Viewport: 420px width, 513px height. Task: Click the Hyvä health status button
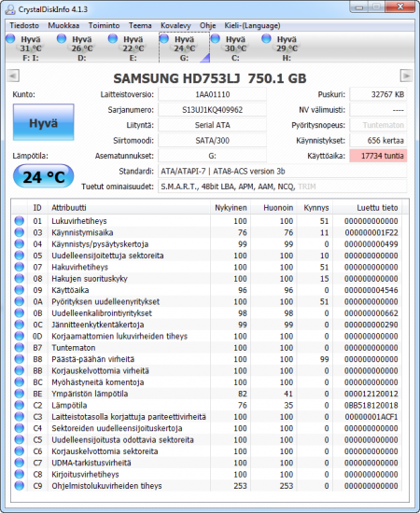(44, 123)
